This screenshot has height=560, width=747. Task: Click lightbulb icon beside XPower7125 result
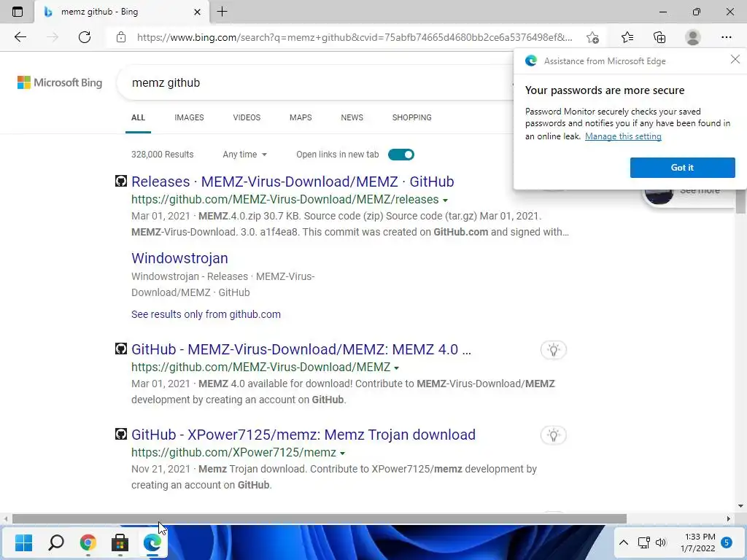tap(553, 435)
